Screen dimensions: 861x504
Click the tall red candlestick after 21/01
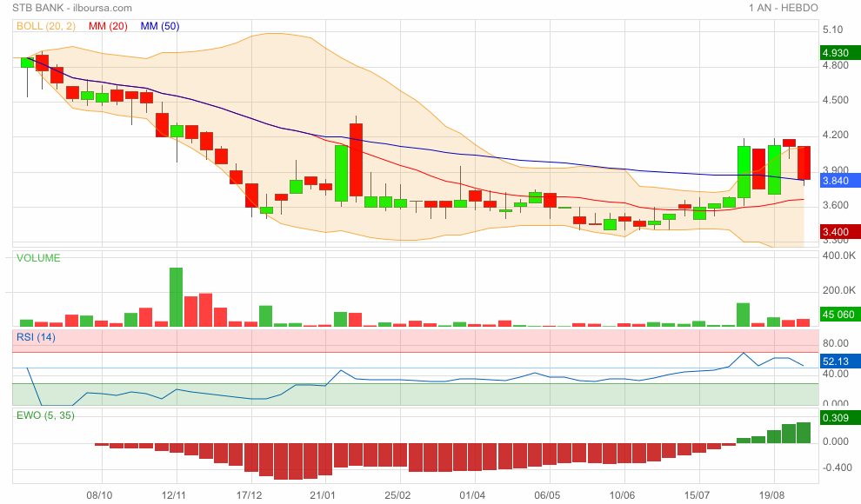(x=356, y=160)
